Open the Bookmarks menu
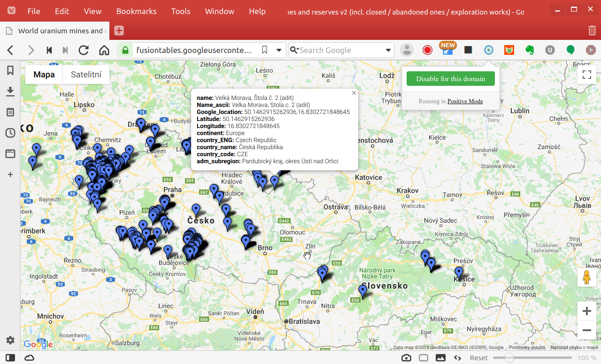This screenshot has width=601, height=364. click(137, 11)
